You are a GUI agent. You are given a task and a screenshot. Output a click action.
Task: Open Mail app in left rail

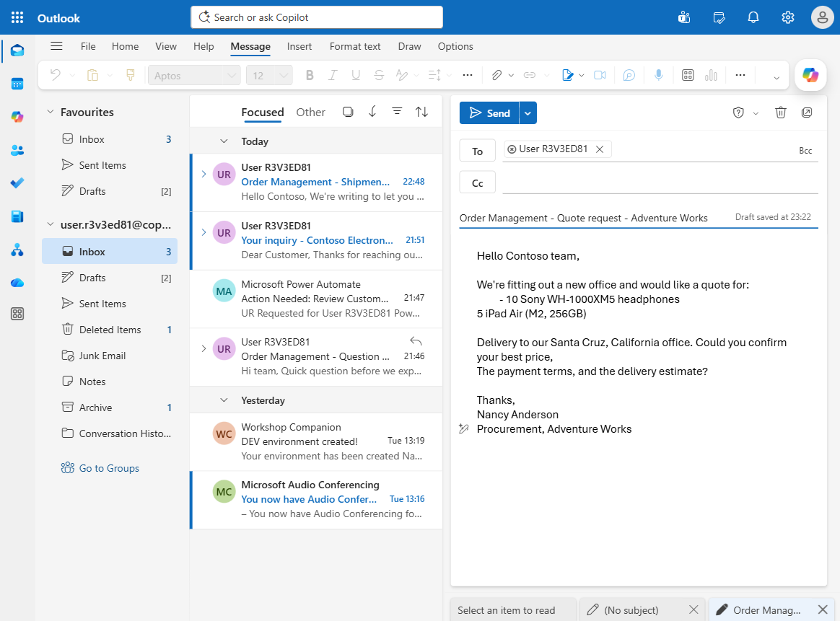pos(17,51)
